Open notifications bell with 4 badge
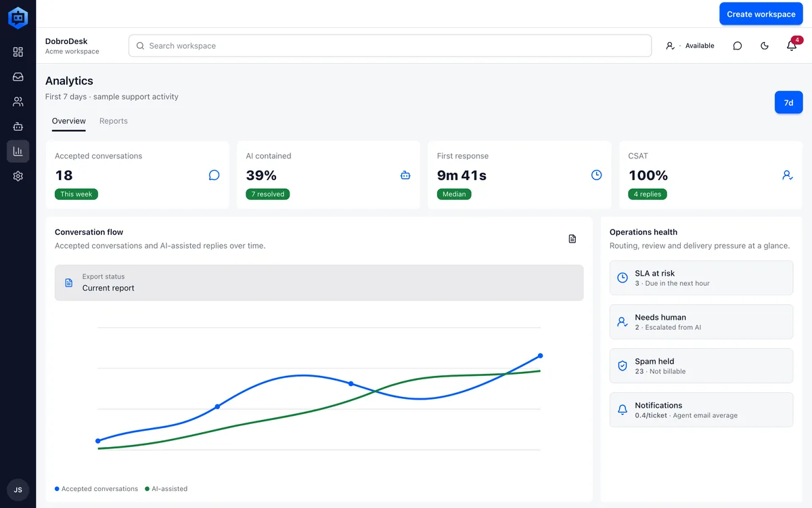812x508 pixels. (x=792, y=45)
